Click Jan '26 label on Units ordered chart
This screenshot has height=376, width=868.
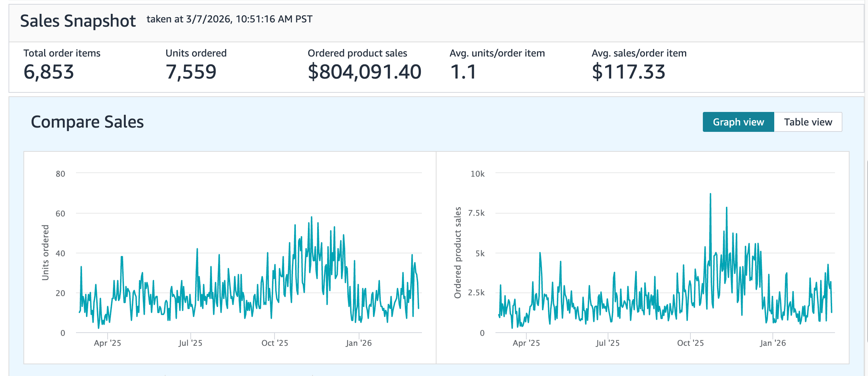(359, 343)
